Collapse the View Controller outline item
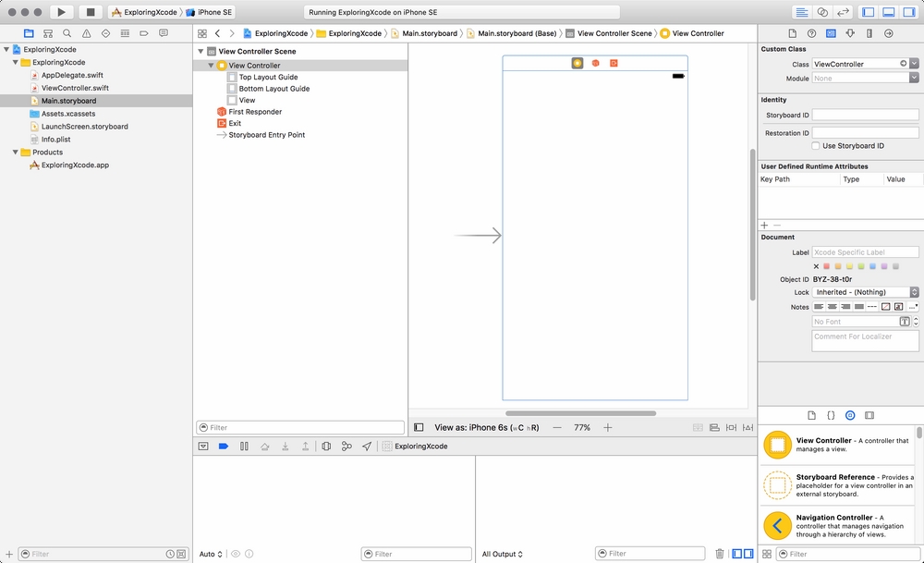The height and width of the screenshot is (563, 924). pos(211,66)
